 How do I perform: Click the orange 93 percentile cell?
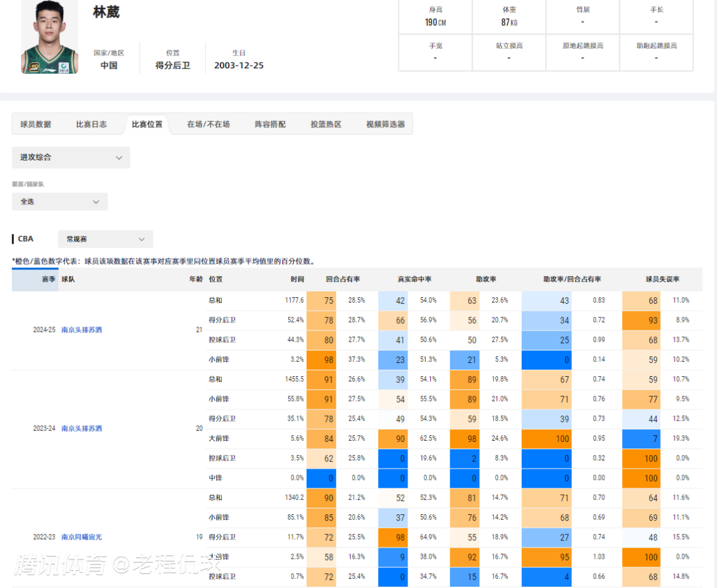point(653,321)
